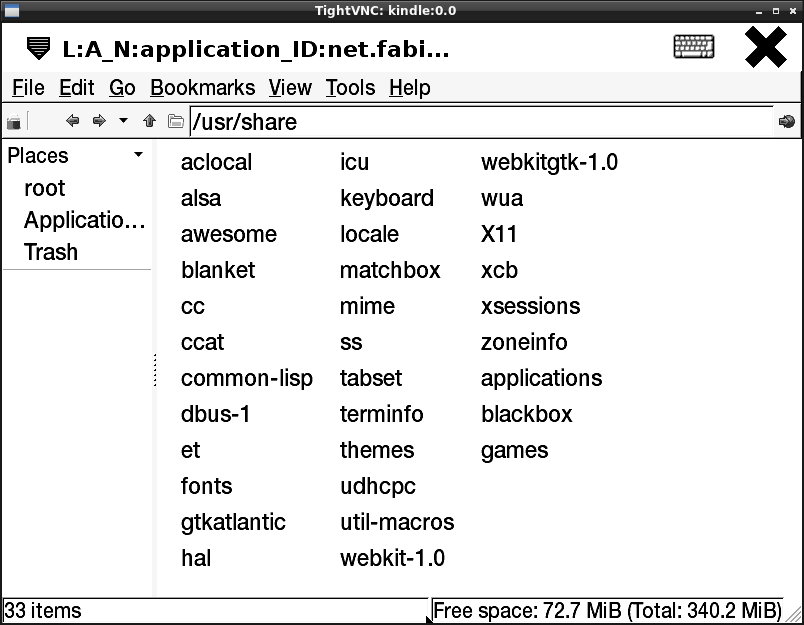Select the terminfo folder
The width and height of the screenshot is (804, 625).
coord(381,414)
